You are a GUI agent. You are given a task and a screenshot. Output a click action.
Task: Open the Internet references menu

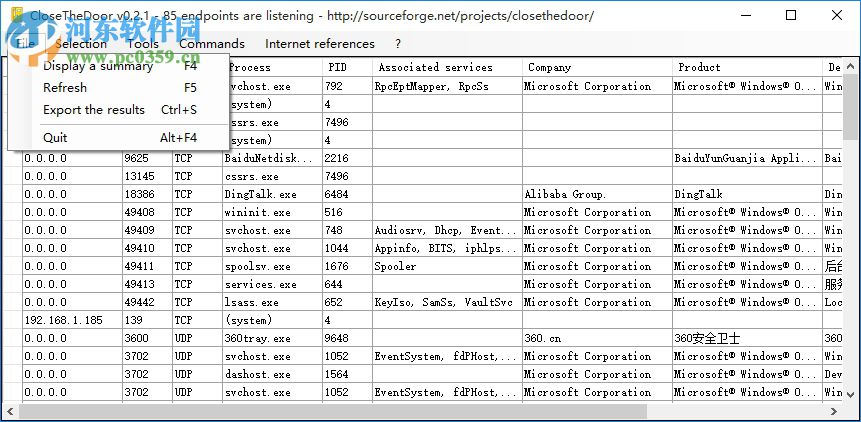click(x=320, y=44)
